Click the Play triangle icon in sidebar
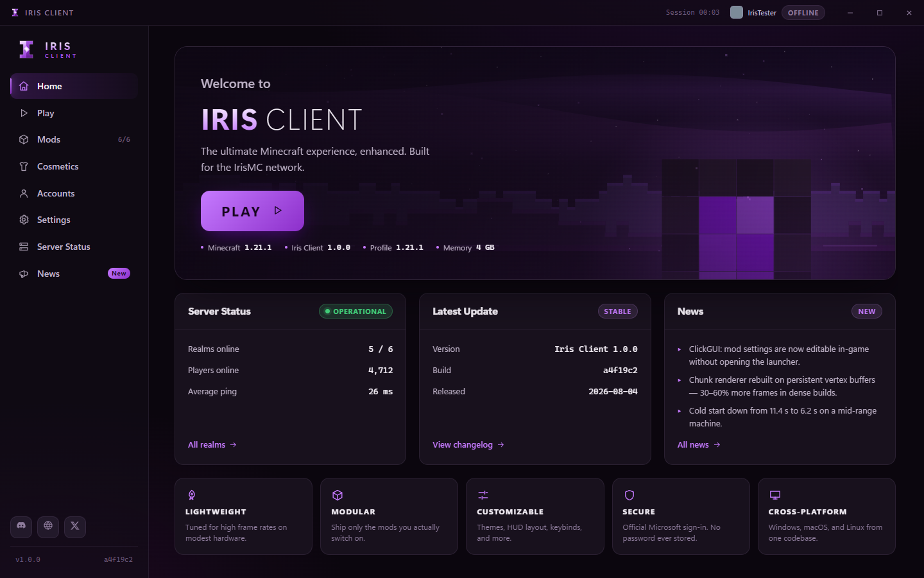Screen dimensions: 924x578 [24, 113]
